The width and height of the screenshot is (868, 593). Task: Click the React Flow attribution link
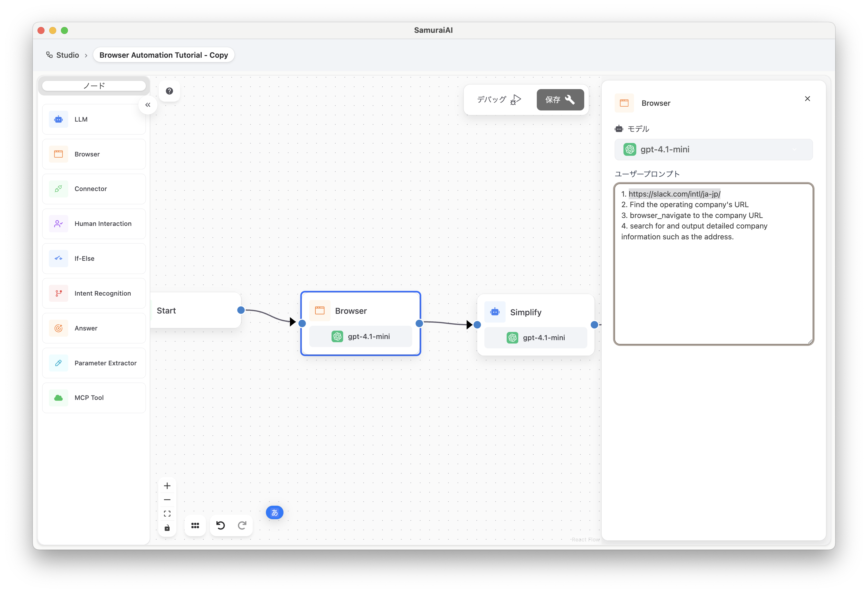click(585, 540)
